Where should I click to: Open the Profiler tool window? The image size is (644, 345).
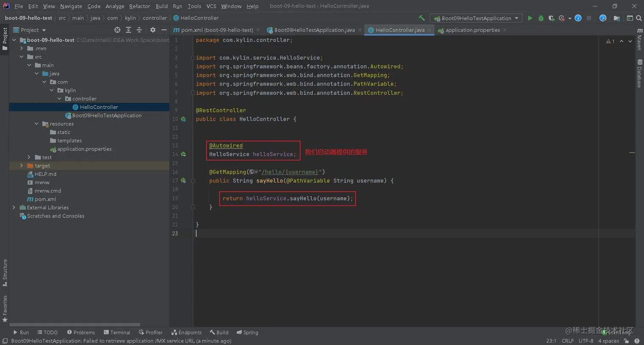click(150, 332)
